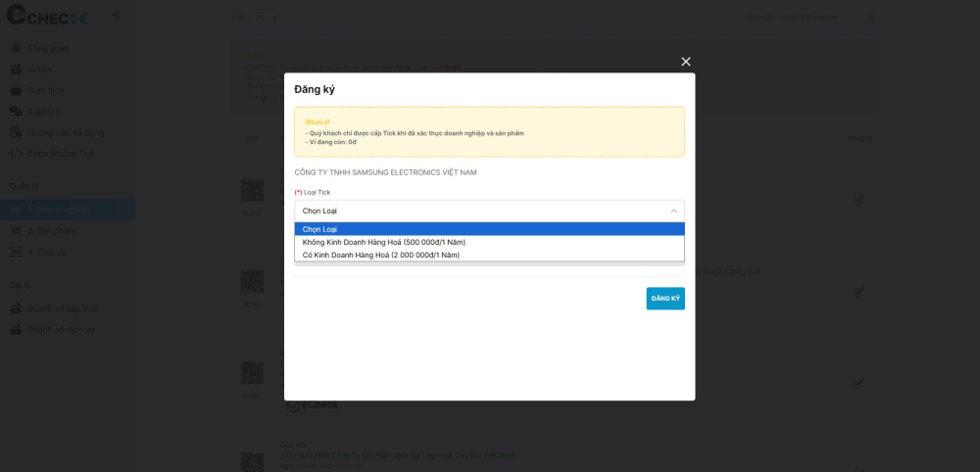Open Doanh số cấp tick page
The image size is (980, 472).
coord(61,308)
